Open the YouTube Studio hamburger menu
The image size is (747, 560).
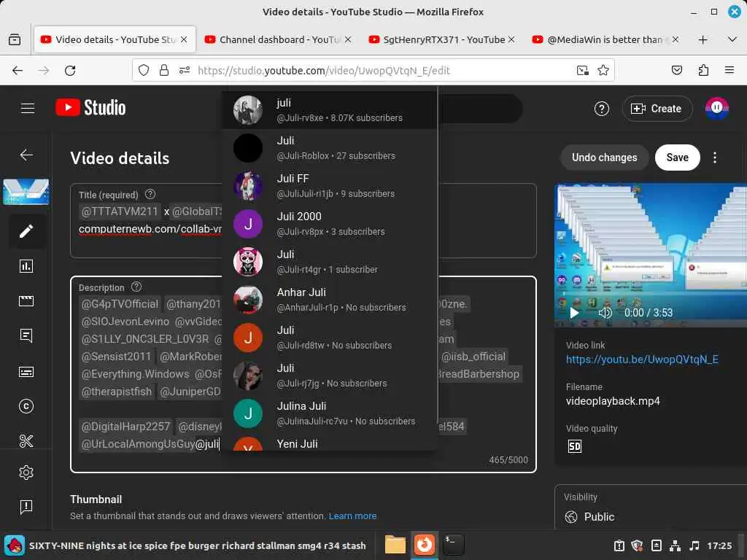coord(28,108)
